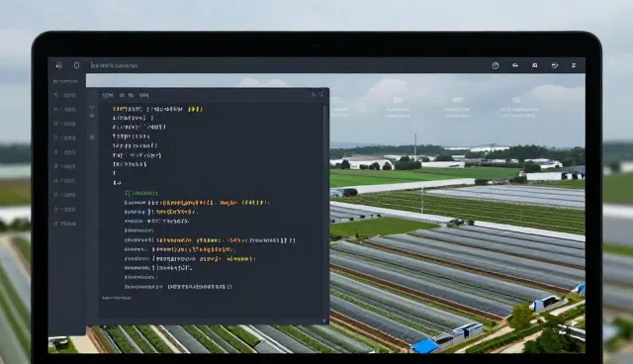Click the picture icon in the top-right toolbar
The width and height of the screenshot is (633, 364).
click(534, 65)
